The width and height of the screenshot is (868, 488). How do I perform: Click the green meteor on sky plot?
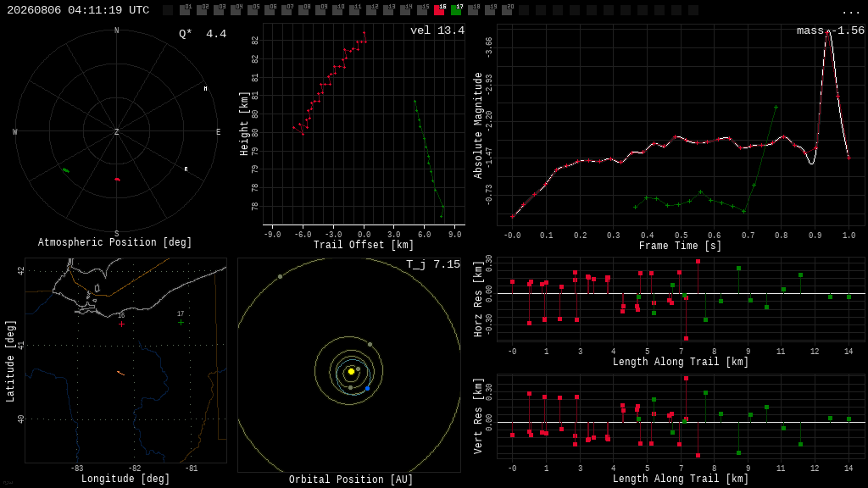(x=66, y=170)
